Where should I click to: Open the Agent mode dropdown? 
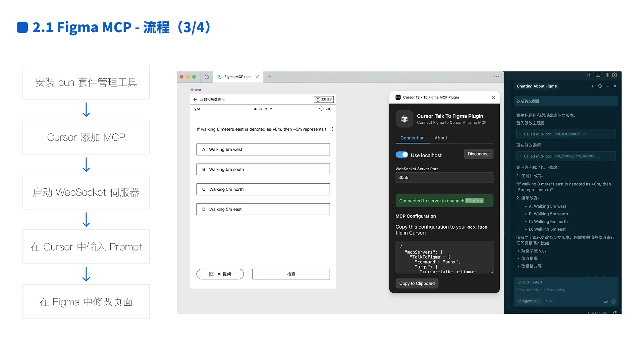(529, 301)
